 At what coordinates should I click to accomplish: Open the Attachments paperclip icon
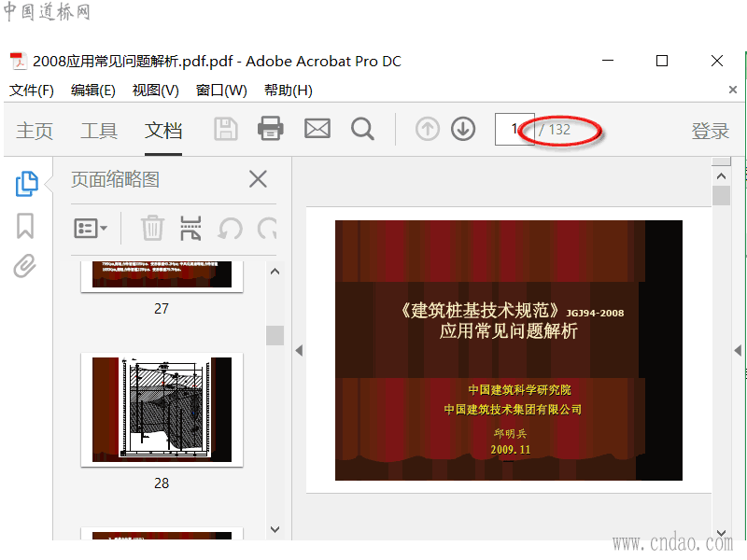tap(24, 266)
